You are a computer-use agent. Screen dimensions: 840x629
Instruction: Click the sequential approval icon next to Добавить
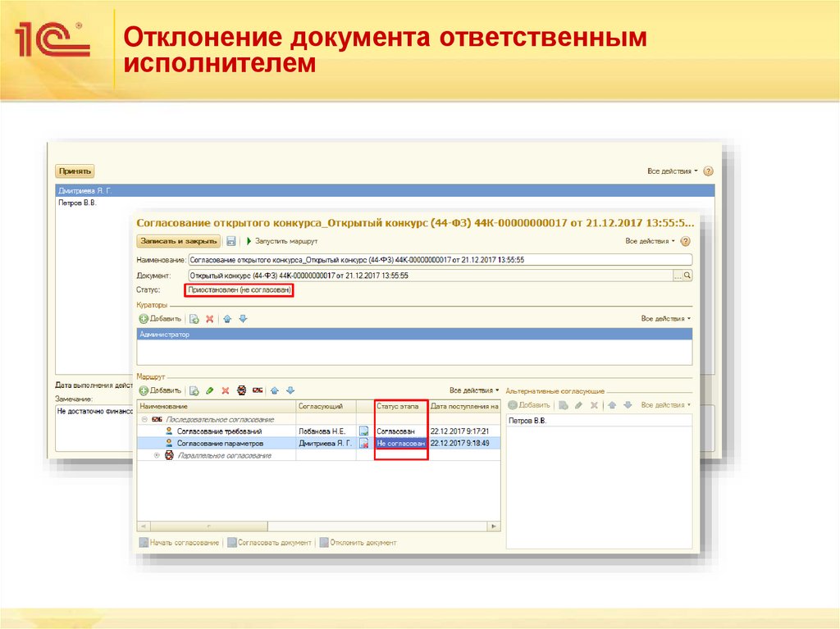click(x=256, y=390)
